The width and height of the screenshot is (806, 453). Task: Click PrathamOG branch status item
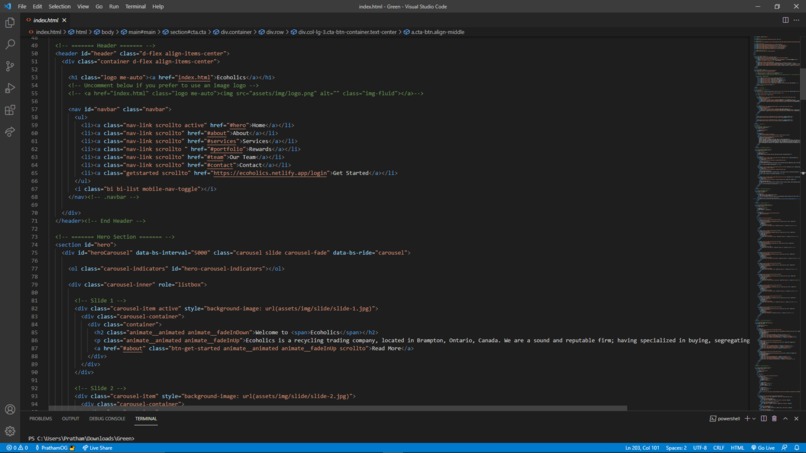(54, 448)
